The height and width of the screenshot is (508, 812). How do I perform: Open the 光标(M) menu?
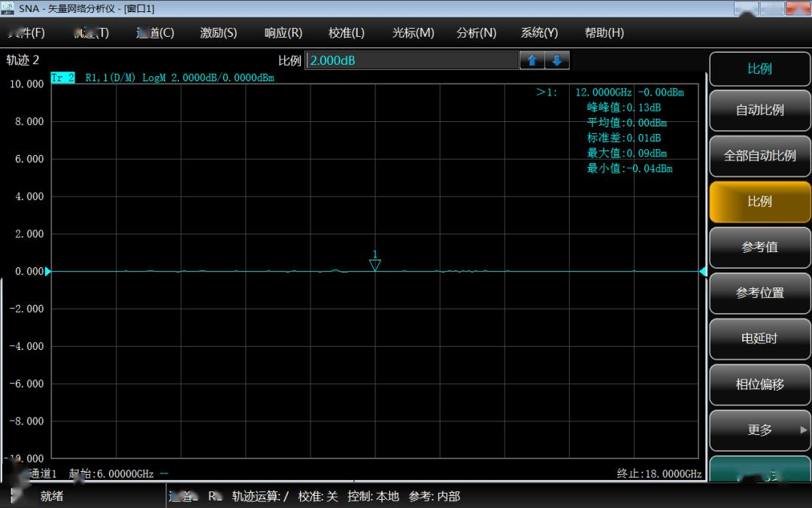[413, 33]
